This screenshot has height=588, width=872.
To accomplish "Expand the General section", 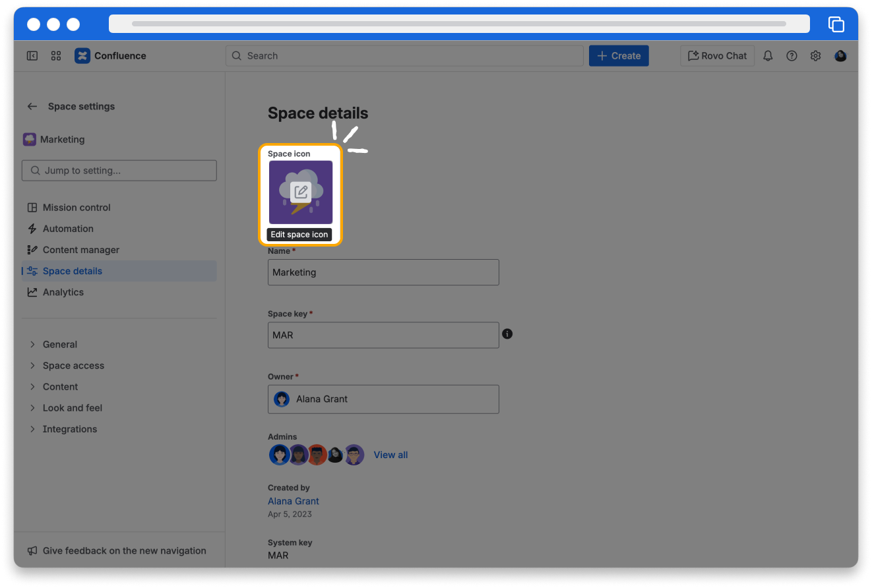I will [x=32, y=344].
